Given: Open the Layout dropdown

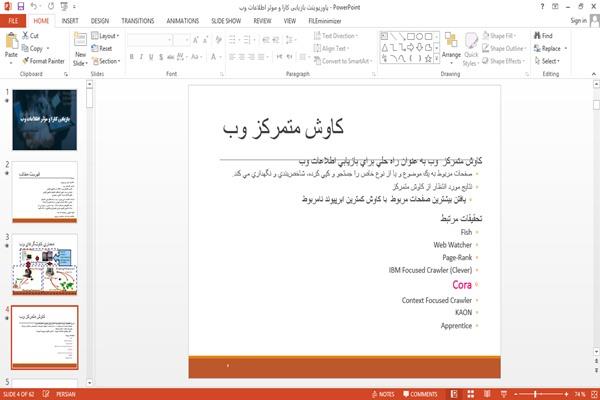Looking at the screenshot, I should pos(106,36).
